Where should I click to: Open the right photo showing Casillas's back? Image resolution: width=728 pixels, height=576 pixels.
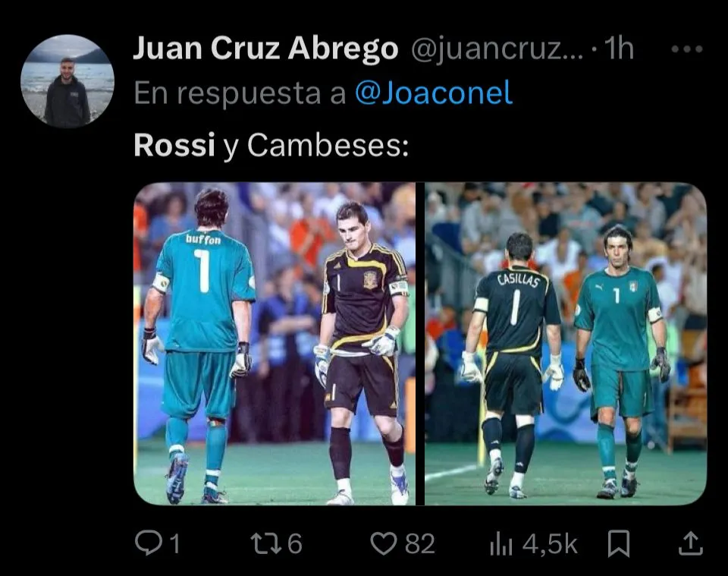[x=566, y=344]
